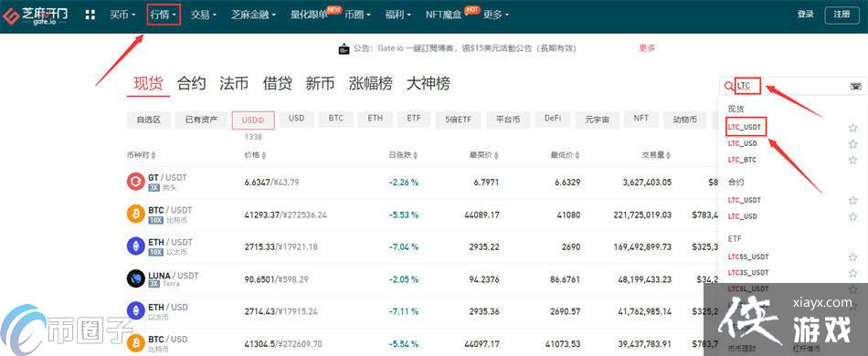Open the 量化跟单 menu

coord(309,15)
